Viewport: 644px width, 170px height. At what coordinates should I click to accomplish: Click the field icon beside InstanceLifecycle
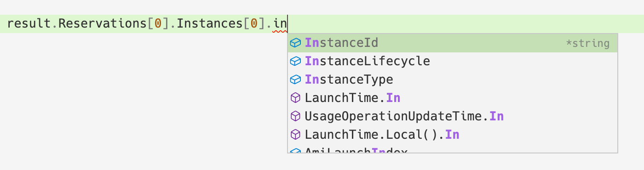pos(296,61)
